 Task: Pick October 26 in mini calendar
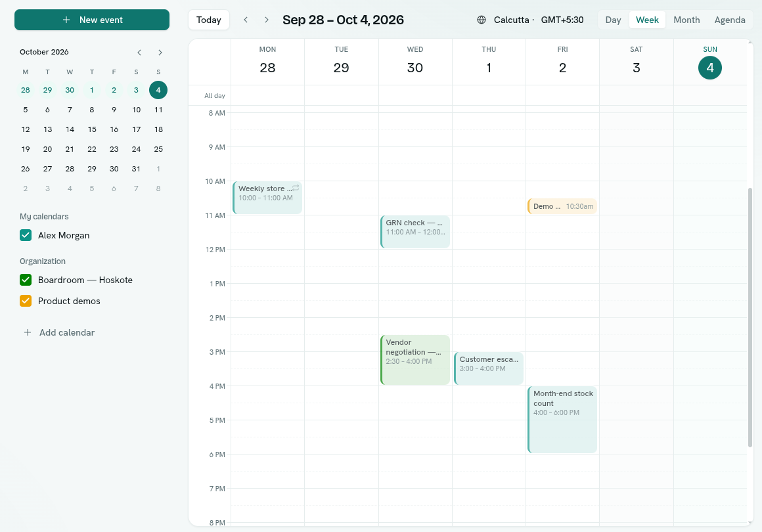pyautogui.click(x=25, y=169)
